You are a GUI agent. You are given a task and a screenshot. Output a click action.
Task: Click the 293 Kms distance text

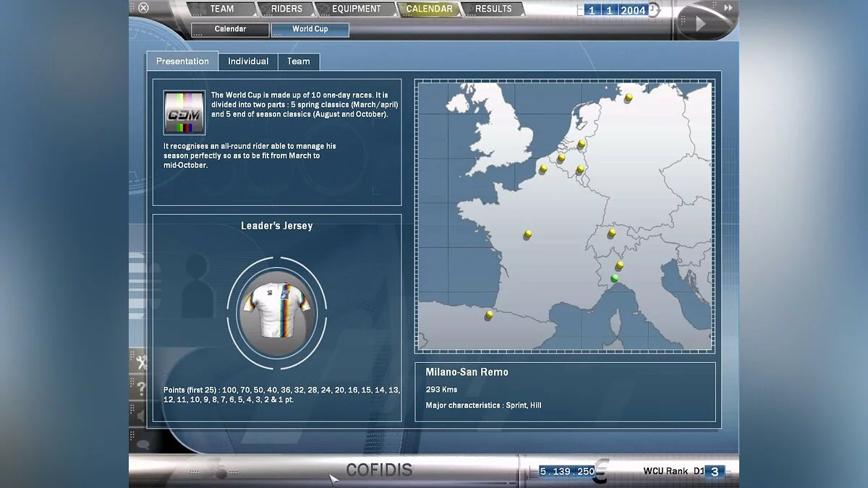click(x=441, y=390)
